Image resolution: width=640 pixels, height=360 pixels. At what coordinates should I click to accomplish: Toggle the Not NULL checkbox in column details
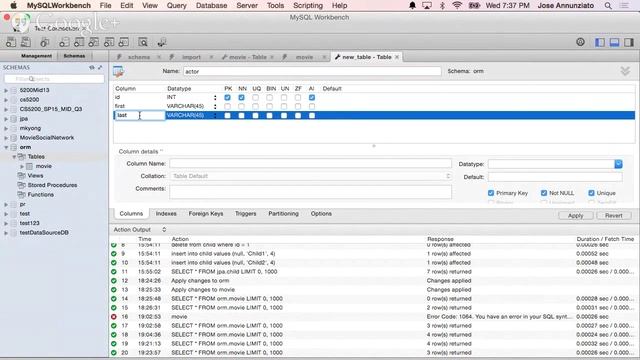click(544, 193)
